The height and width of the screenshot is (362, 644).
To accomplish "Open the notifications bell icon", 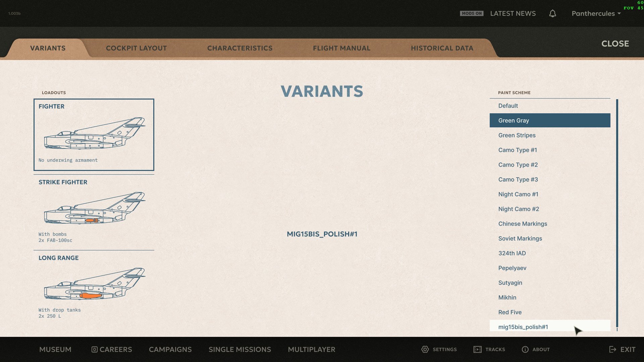I will [552, 13].
